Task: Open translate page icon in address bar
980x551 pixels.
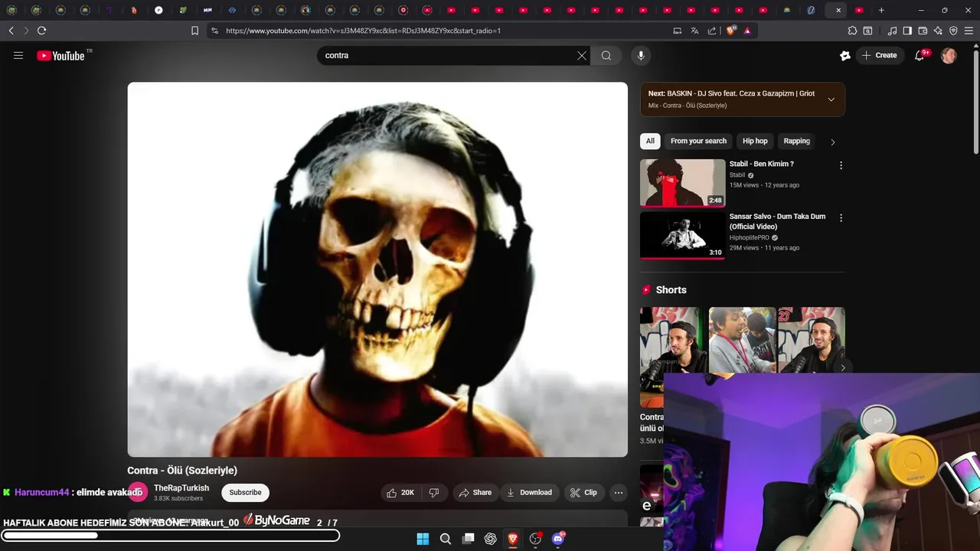Action: [x=694, y=31]
